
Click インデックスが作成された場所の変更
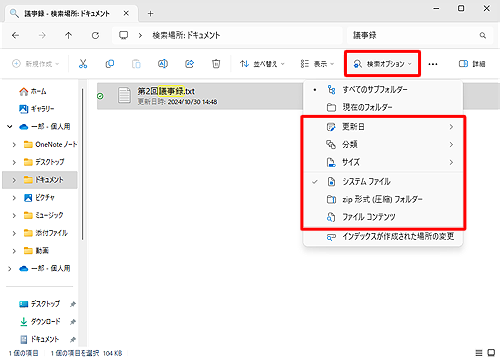(x=383, y=237)
